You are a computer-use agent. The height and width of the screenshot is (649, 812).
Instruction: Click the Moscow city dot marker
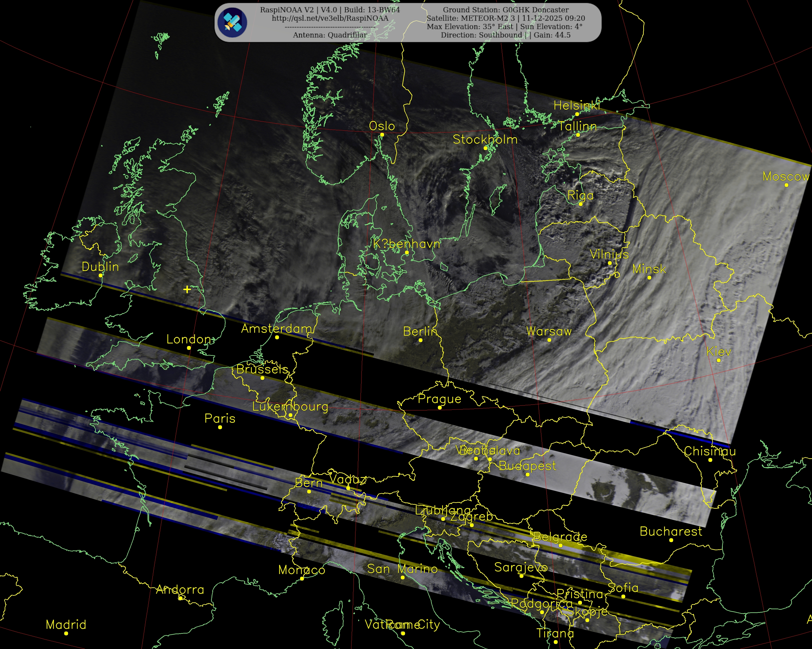pyautogui.click(x=786, y=185)
